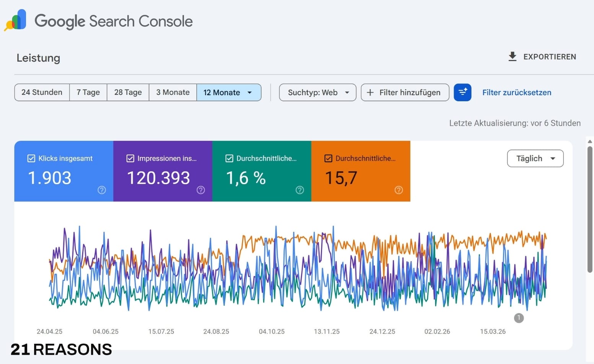The image size is (594, 364).
Task: Open help icon on Klicks insgesamt card
Action: click(102, 190)
